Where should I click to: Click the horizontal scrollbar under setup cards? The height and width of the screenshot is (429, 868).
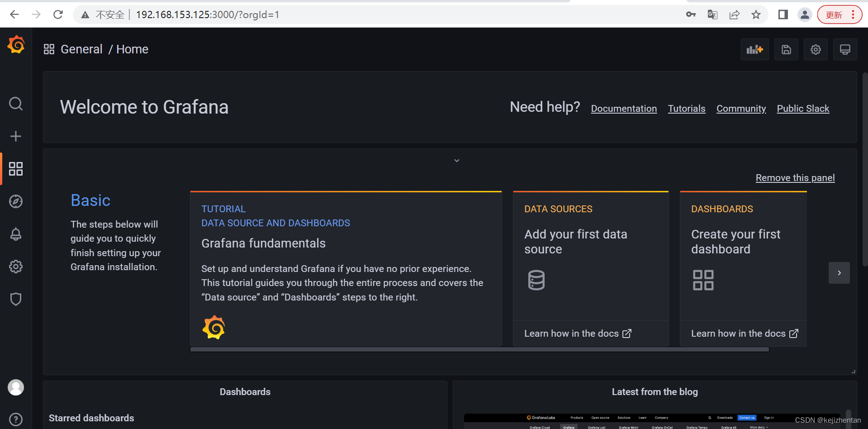click(x=479, y=349)
